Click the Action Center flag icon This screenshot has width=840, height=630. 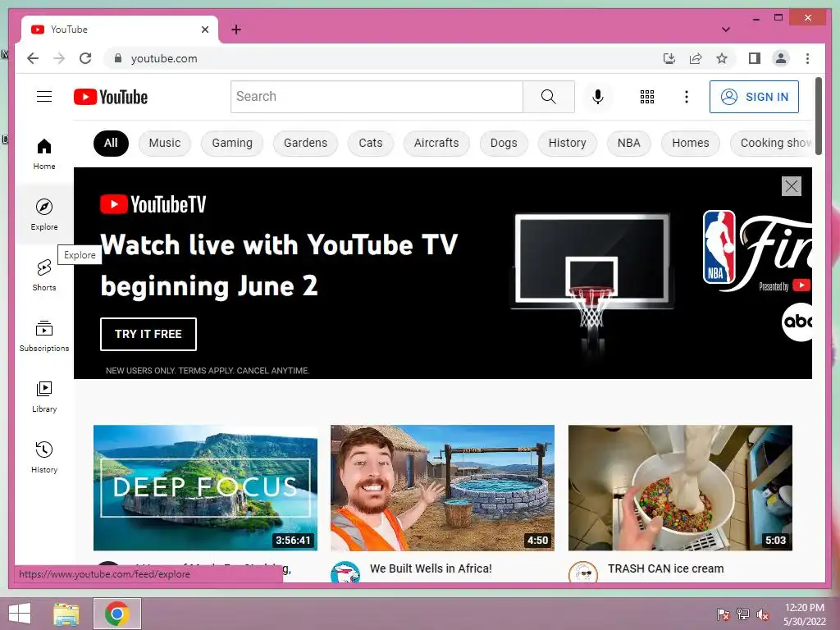click(x=724, y=614)
